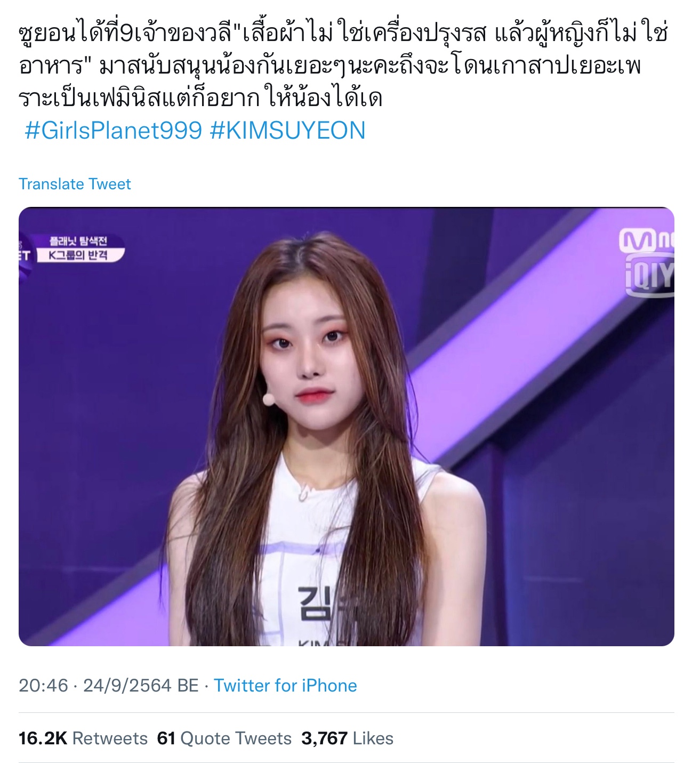Click the Mnet logo in the photo

pyautogui.click(x=646, y=240)
